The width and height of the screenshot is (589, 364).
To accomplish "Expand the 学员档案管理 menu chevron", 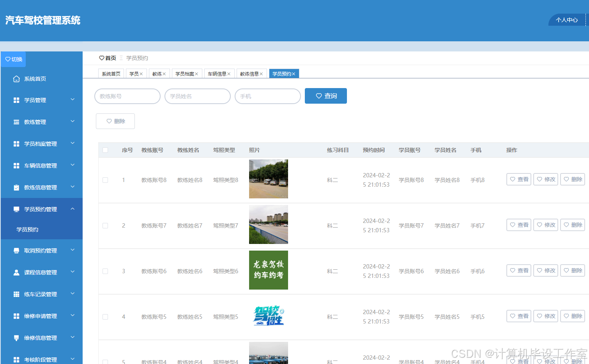I will click(x=73, y=143).
